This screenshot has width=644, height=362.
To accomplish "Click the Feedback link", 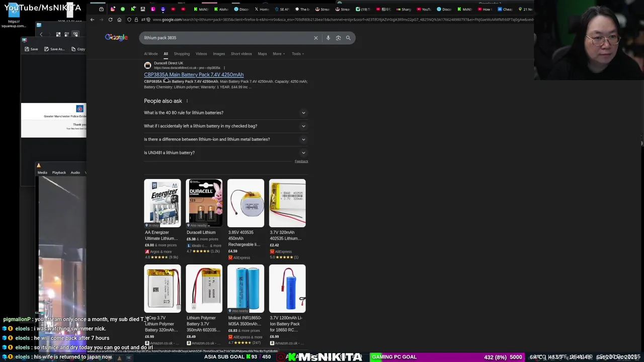I will coord(301,161).
